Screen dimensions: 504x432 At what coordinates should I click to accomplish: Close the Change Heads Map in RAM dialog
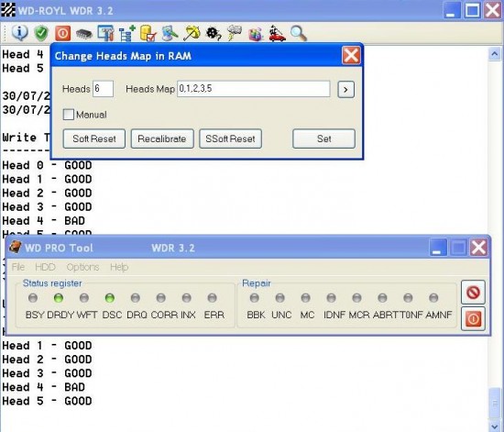click(x=351, y=56)
